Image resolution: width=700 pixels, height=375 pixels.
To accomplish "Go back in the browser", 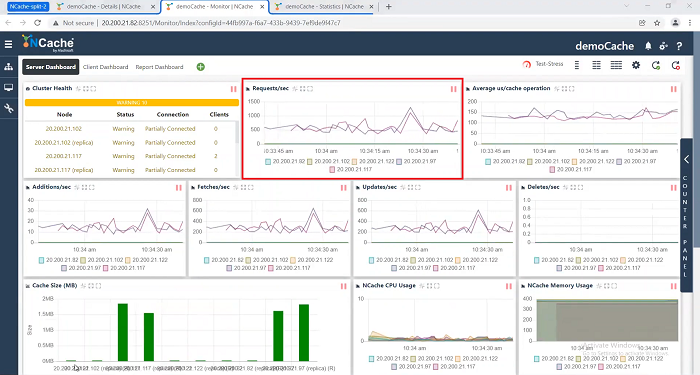I will coord(8,23).
